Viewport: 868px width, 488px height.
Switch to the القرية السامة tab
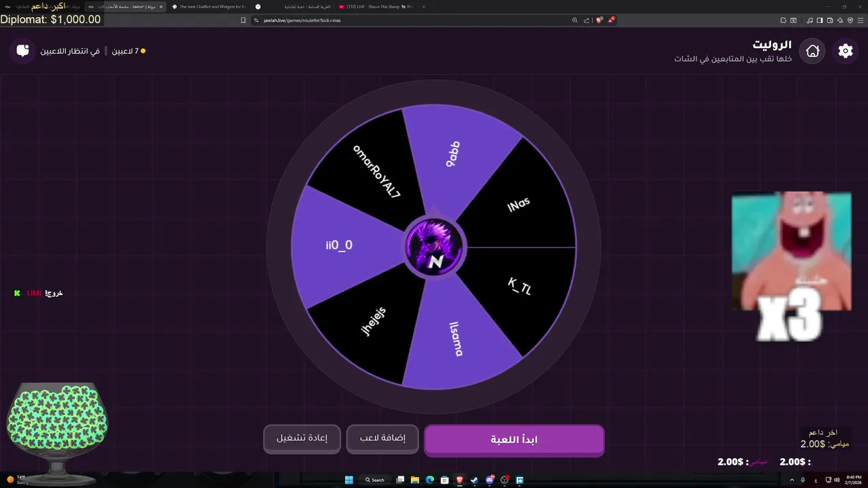pos(292,7)
